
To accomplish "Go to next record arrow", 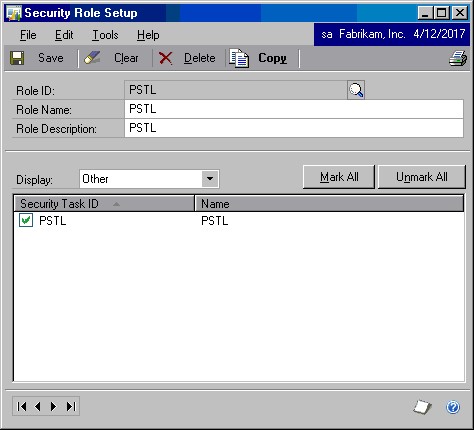I will tap(53, 406).
